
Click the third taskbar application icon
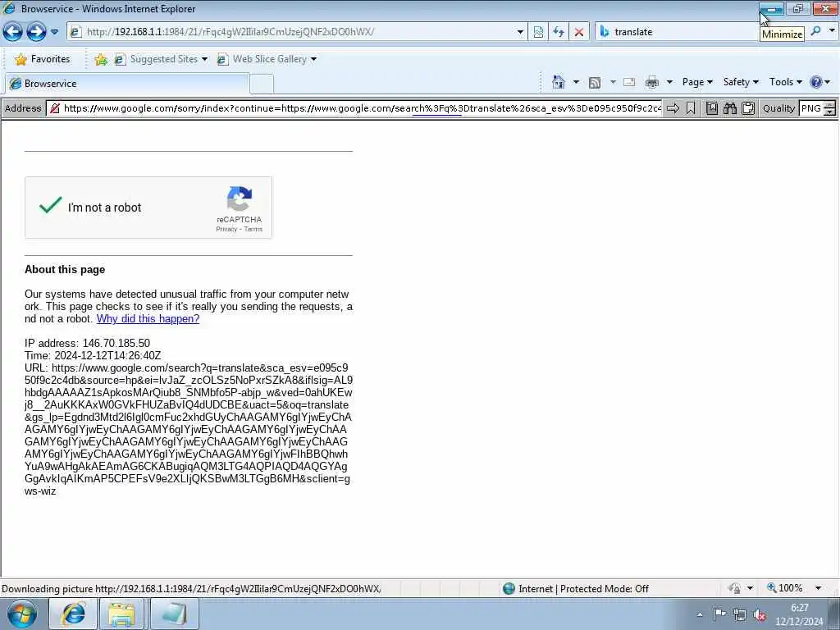(174, 614)
